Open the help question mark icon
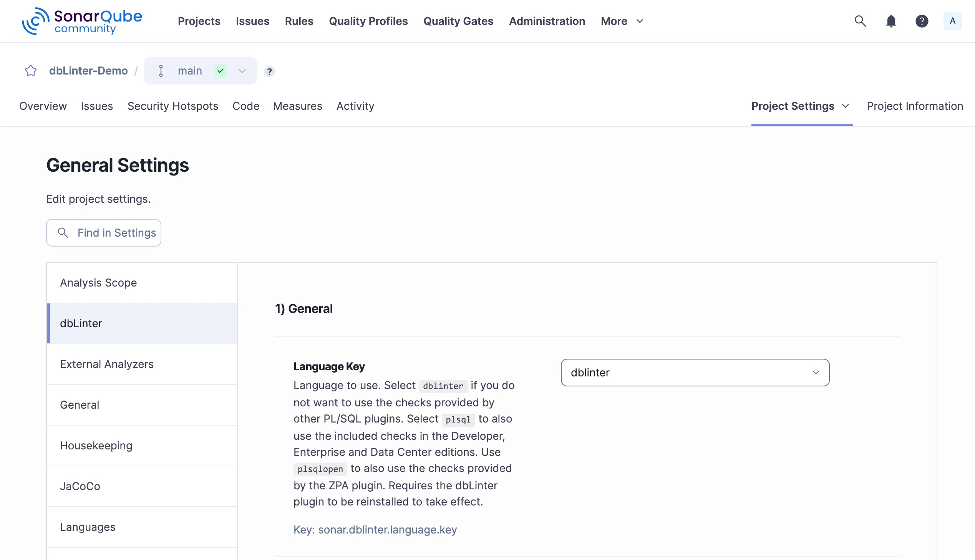Viewport: 975px width, 560px height. click(922, 21)
